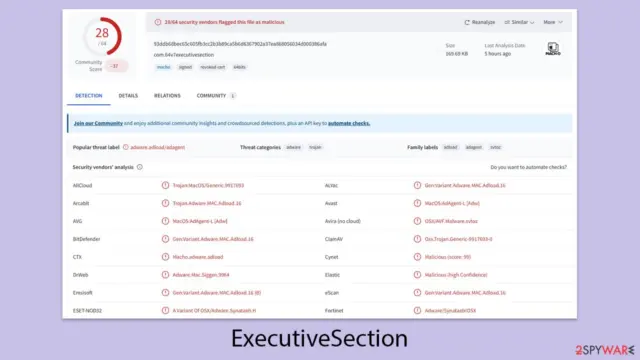Image resolution: width=640 pixels, height=360 pixels.
Task: Expand the More menu
Action: (553, 22)
